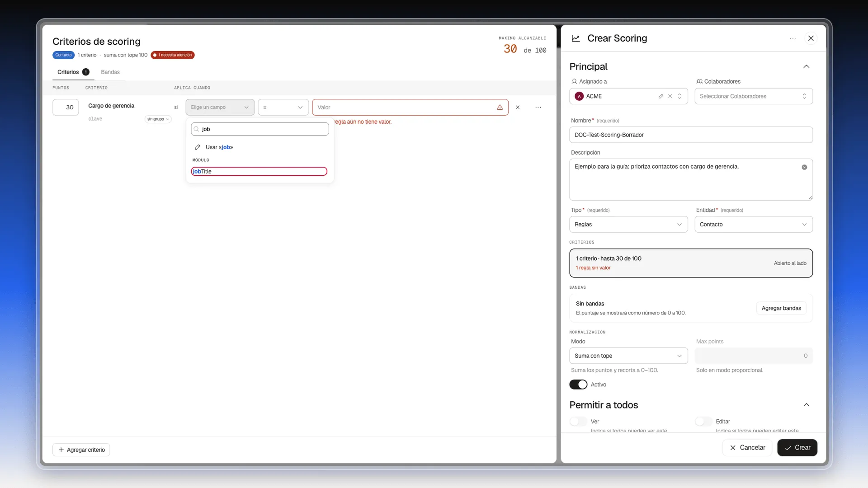Select the jobTitle field option
The height and width of the screenshot is (488, 868).
pos(259,172)
